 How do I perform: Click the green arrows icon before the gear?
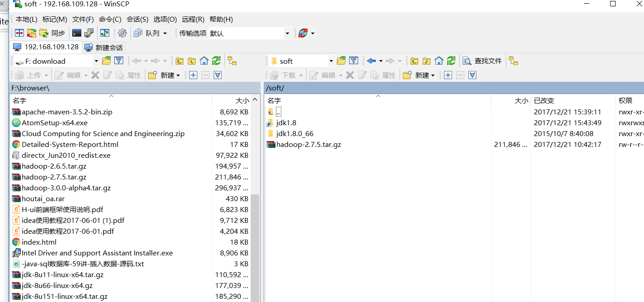105,33
